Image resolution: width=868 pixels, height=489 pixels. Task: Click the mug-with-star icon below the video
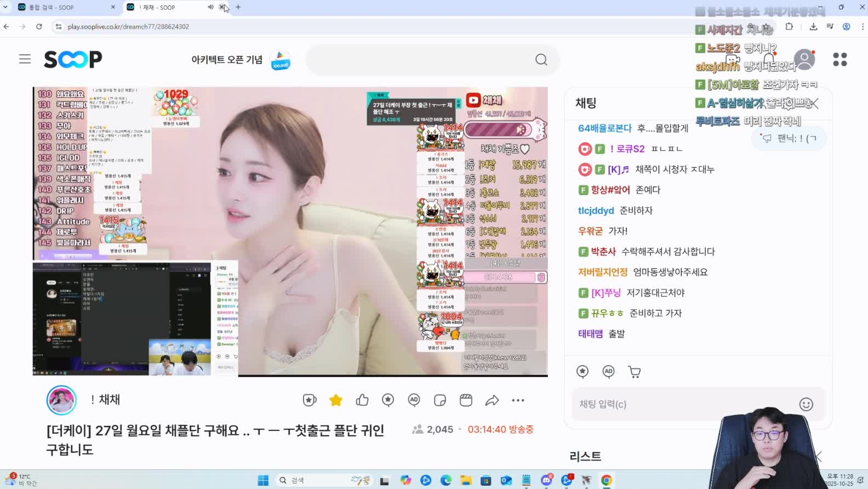click(x=310, y=401)
